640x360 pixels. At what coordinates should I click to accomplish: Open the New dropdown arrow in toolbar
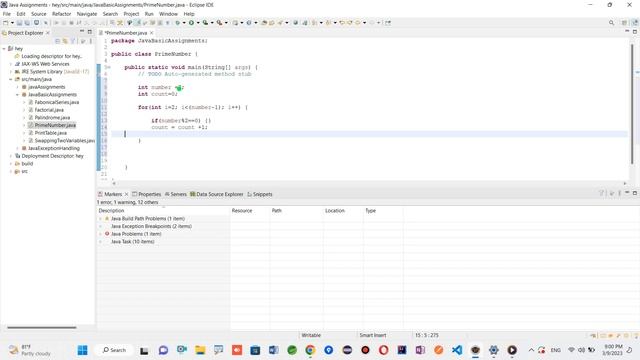click(x=12, y=23)
